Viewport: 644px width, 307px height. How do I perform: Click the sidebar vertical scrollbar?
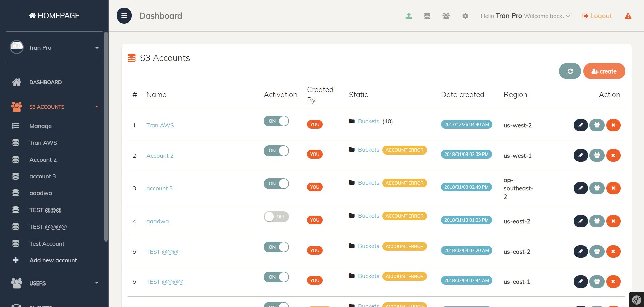coord(106,134)
